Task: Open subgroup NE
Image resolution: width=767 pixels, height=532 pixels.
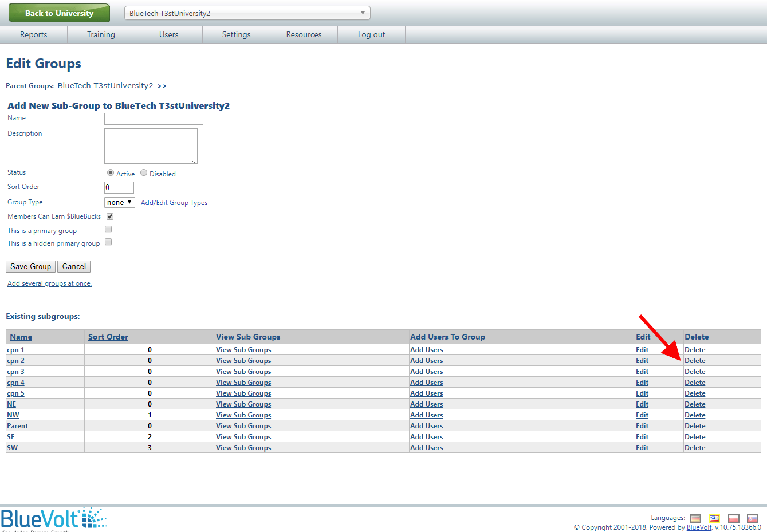Action: pyautogui.click(x=11, y=404)
